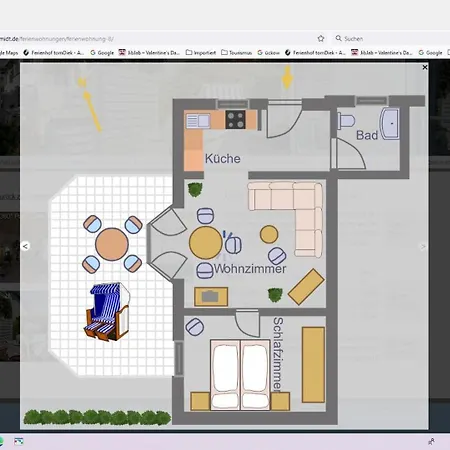Show the next image with the right arrow
This screenshot has height=450, width=450.
point(423,247)
